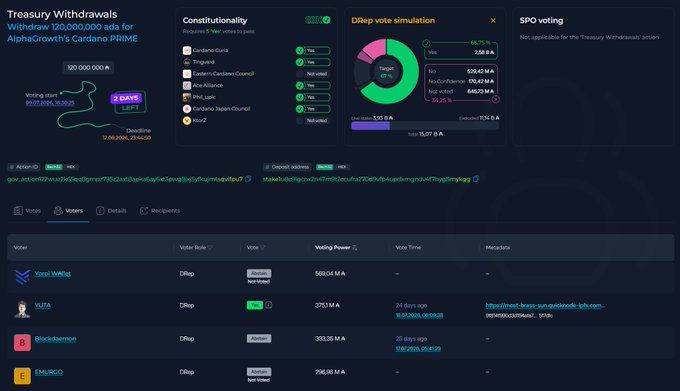Click the Phil_uplc member avatar
The height and width of the screenshot is (391, 680).
point(187,97)
